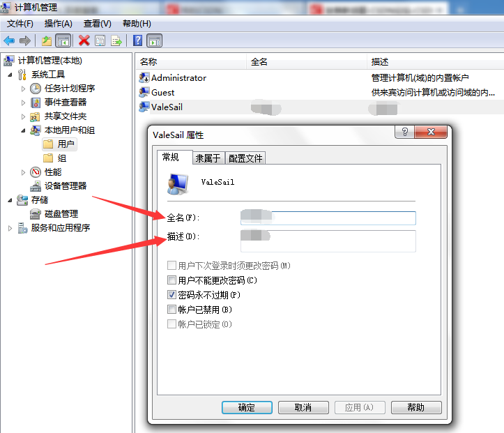Click the 全名 input field

click(328, 218)
